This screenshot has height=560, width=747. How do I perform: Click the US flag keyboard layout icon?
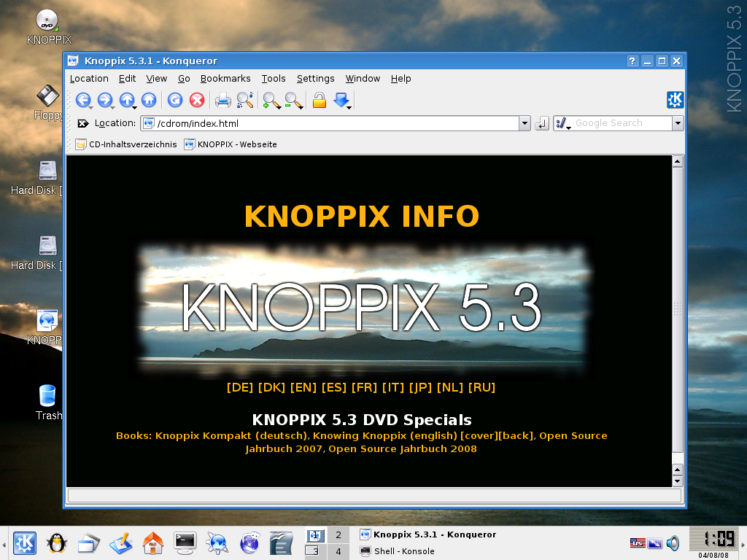click(x=638, y=542)
